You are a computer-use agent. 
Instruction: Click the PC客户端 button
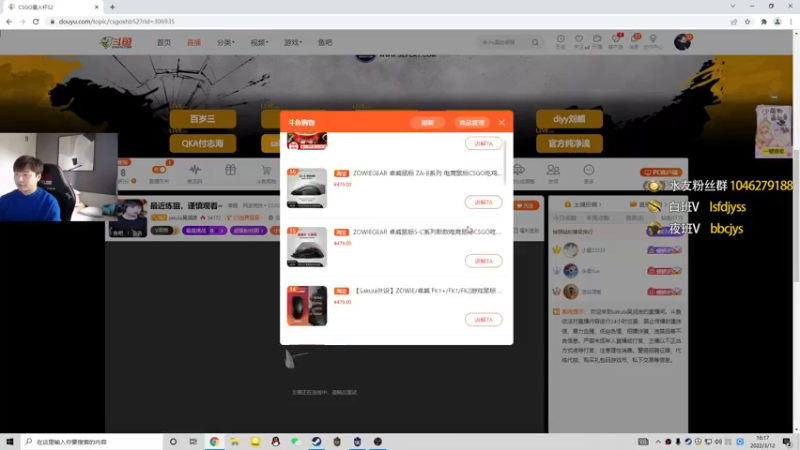tap(661, 172)
